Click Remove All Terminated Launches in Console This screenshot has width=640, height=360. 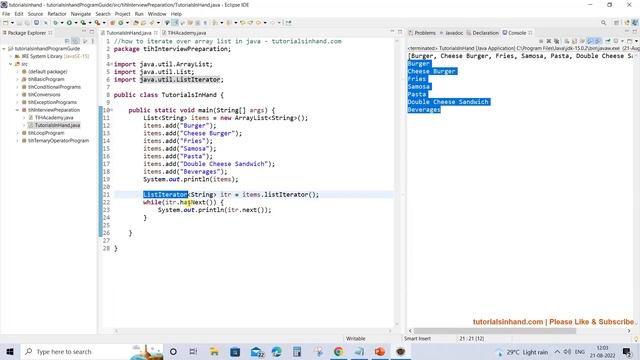coord(556,41)
